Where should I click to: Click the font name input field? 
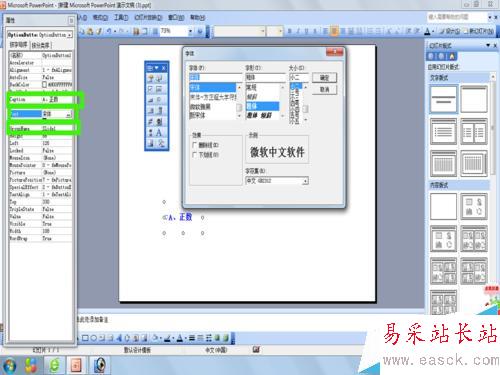(216, 77)
